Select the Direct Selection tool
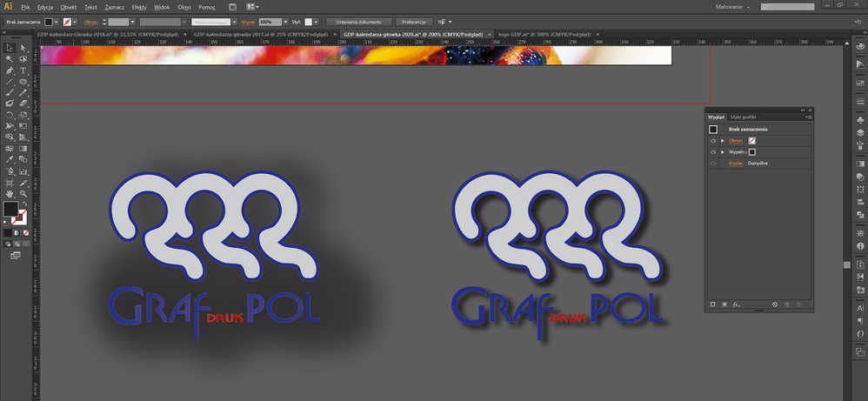868x401 pixels. click(x=23, y=48)
